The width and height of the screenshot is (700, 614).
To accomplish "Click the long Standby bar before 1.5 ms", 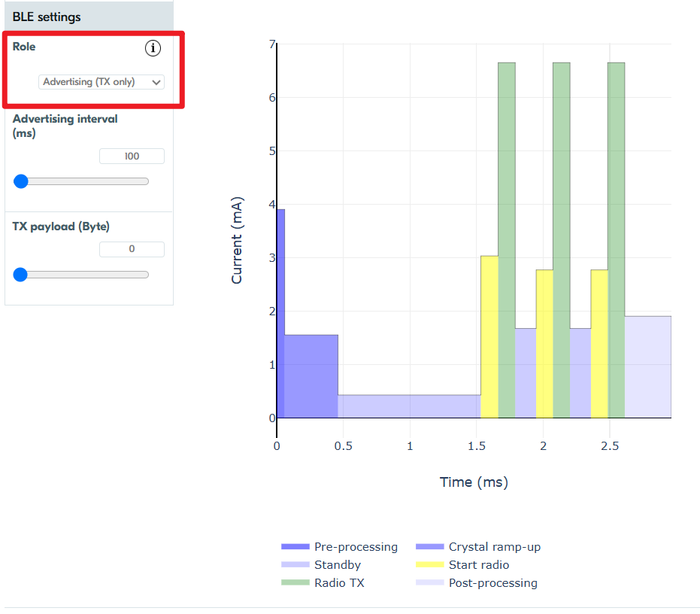I will tap(409, 406).
